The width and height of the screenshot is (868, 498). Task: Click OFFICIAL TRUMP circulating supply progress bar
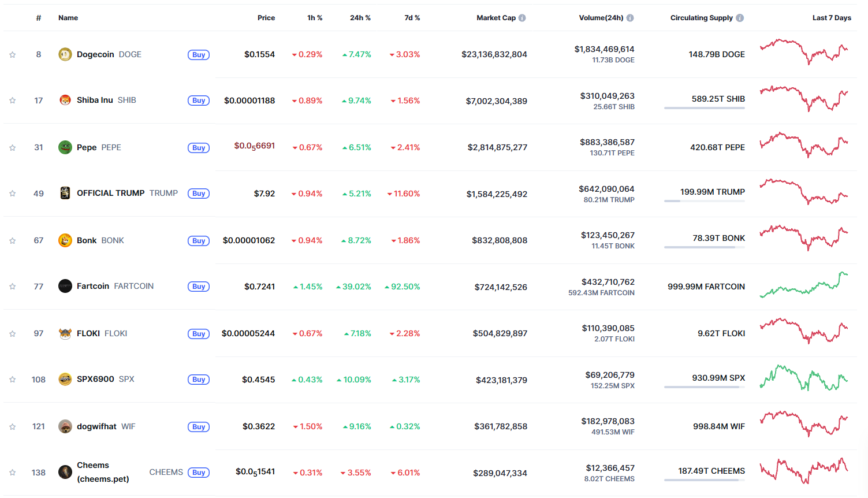pos(705,201)
